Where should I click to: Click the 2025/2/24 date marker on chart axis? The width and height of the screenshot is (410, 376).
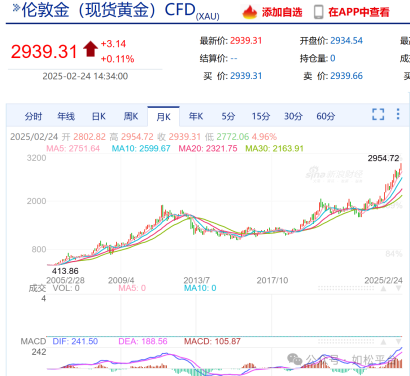[x=383, y=280]
